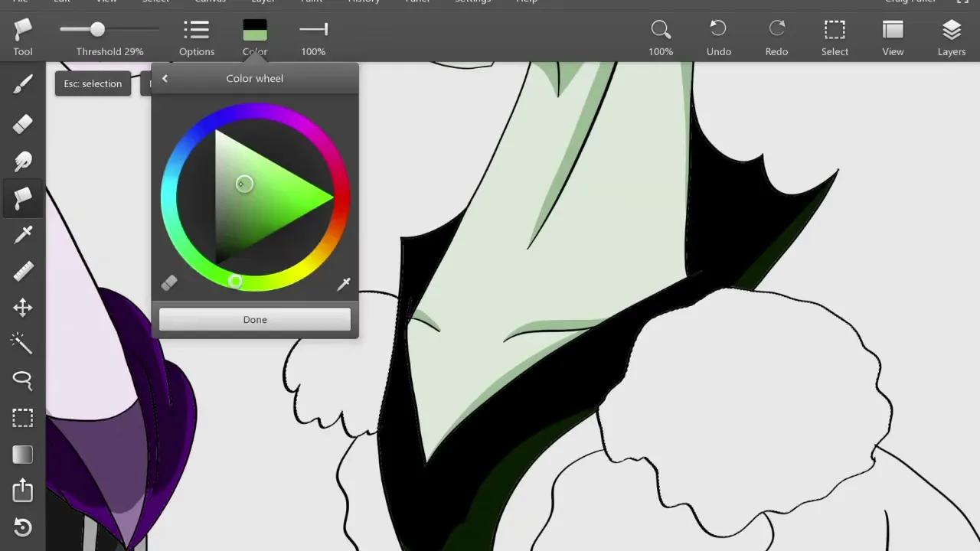Select the Eyedropper tool in left sidebar
The width and height of the screenshot is (980, 551).
click(x=23, y=234)
